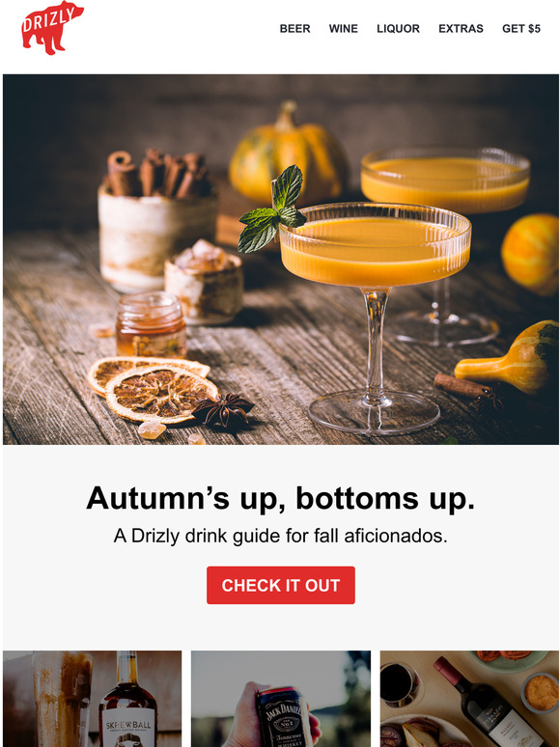
Task: Click the CHECK IT OUT button
Action: [281, 585]
